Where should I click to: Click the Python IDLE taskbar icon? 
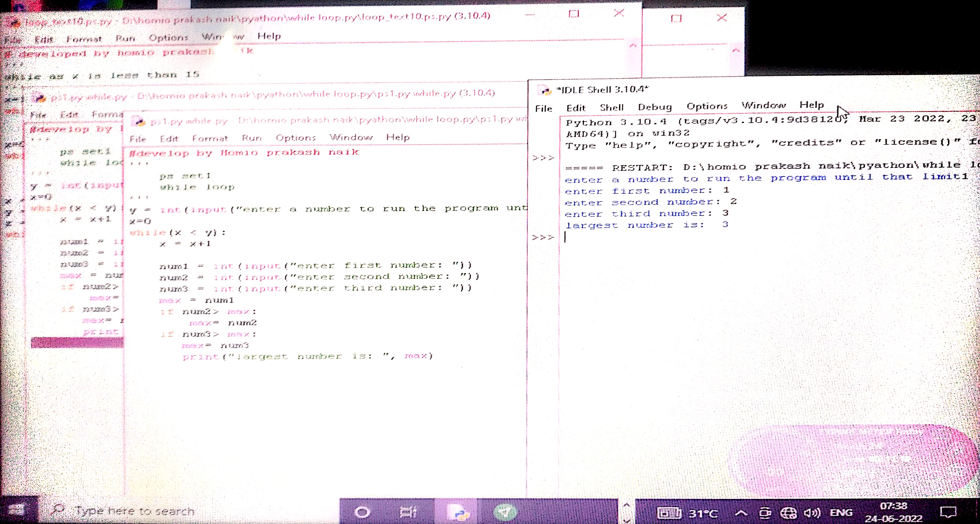pos(458,512)
